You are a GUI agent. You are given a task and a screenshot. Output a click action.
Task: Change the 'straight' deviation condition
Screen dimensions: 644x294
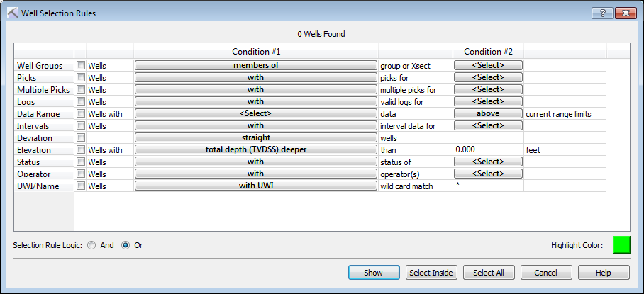pyautogui.click(x=255, y=137)
